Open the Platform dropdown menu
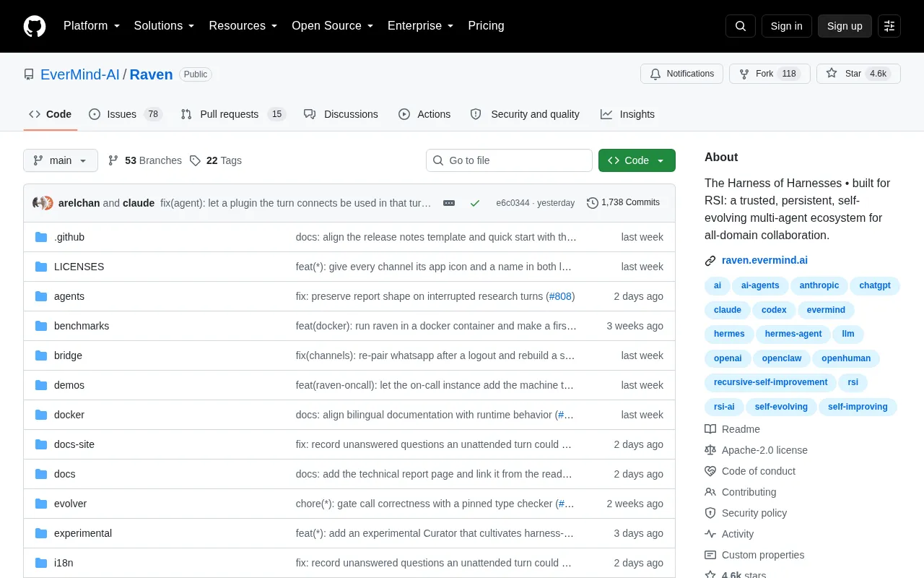 tap(92, 26)
